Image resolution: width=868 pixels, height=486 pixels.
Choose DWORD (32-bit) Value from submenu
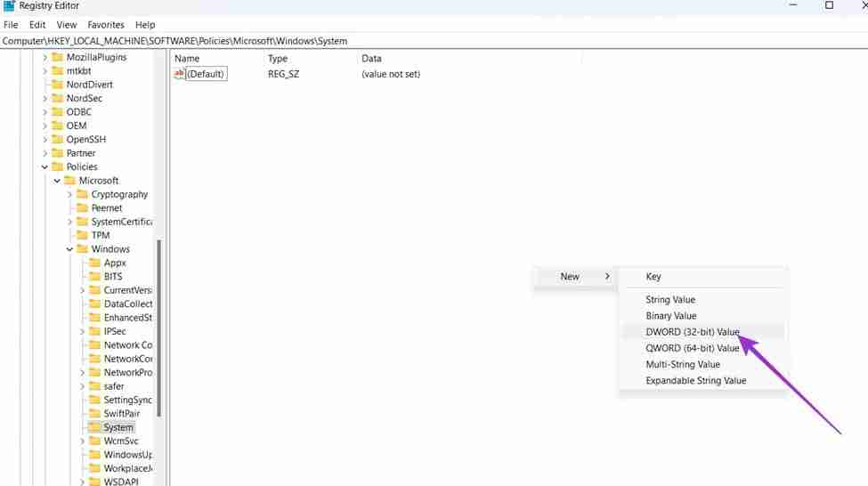point(703,331)
